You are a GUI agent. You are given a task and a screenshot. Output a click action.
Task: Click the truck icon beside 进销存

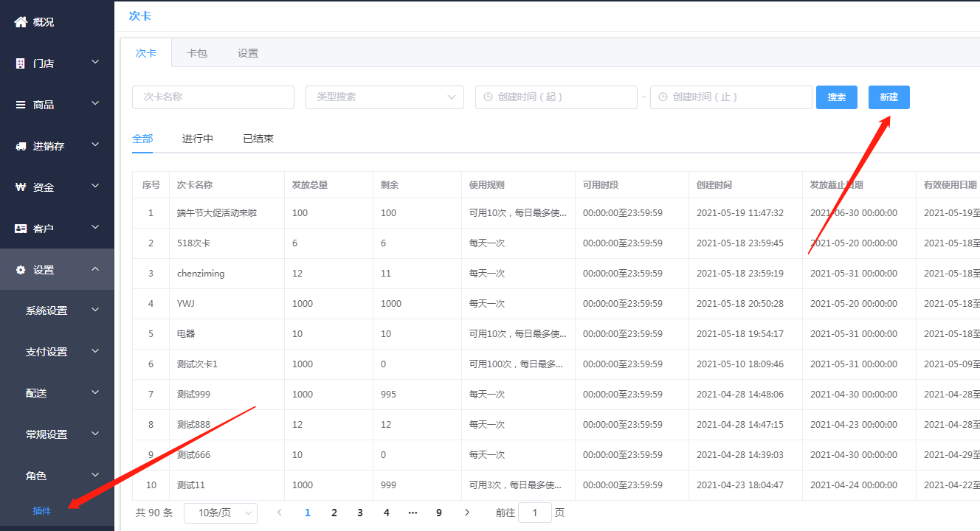21,146
